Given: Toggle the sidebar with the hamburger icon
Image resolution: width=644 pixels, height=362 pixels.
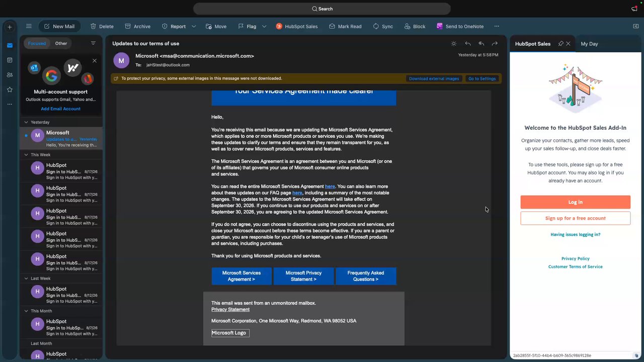Looking at the screenshot, I should coord(29,26).
